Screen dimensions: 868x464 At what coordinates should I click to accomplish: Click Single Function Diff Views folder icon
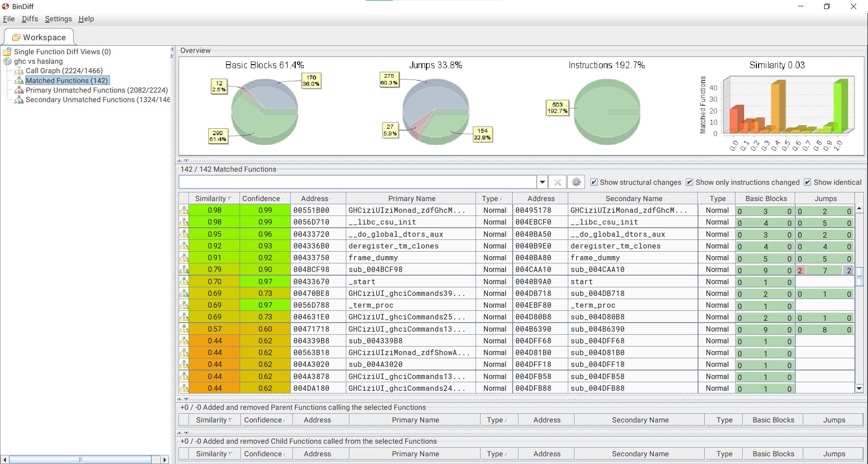7,52
